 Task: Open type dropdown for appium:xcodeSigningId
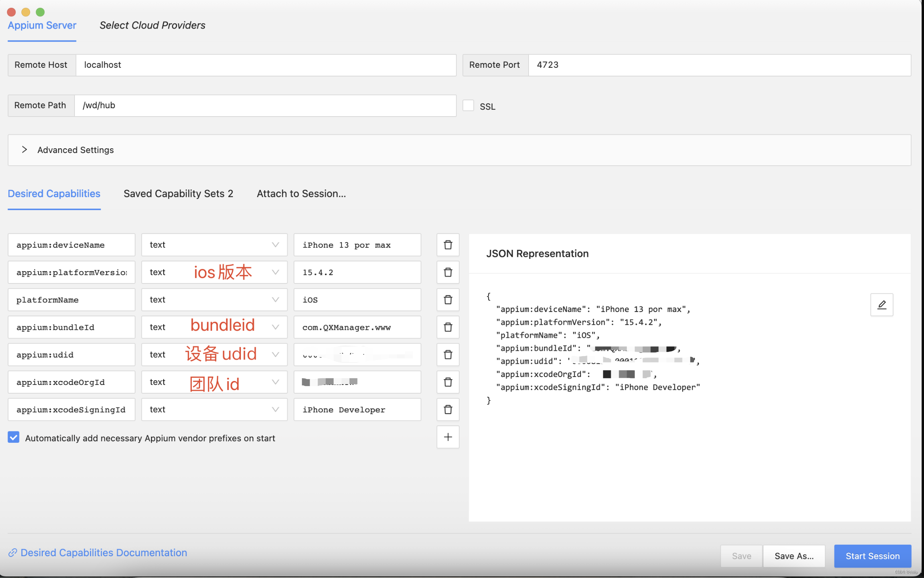point(214,409)
